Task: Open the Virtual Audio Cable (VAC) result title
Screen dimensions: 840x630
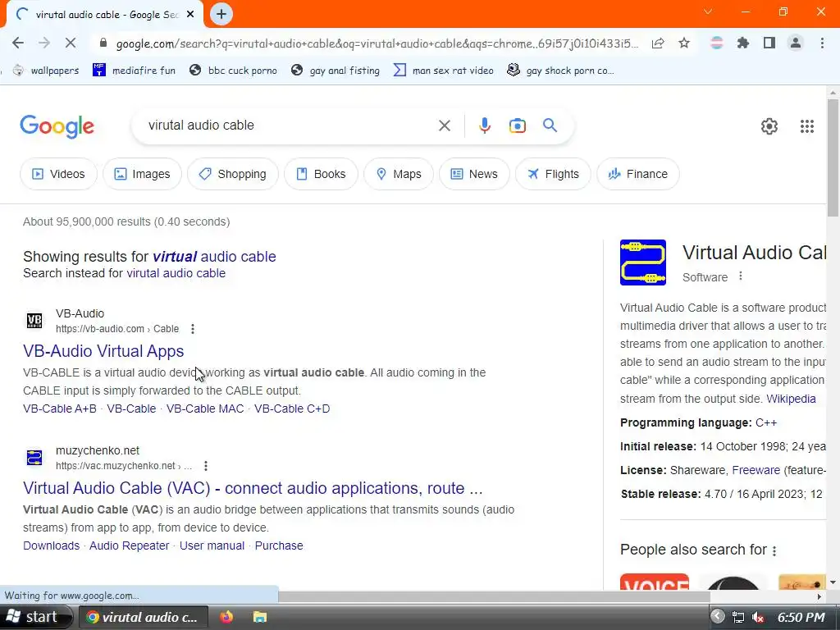Action: (253, 488)
